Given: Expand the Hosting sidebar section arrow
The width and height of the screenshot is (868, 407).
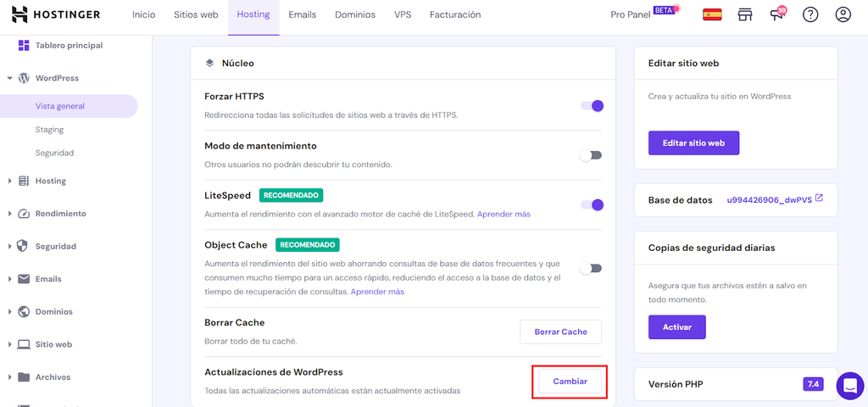Looking at the screenshot, I should pyautogui.click(x=9, y=181).
